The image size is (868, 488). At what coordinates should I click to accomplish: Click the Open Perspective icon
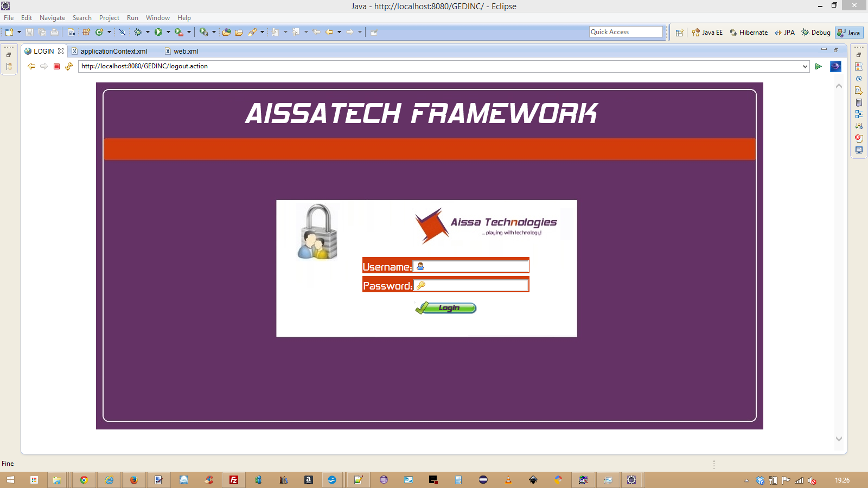679,33
